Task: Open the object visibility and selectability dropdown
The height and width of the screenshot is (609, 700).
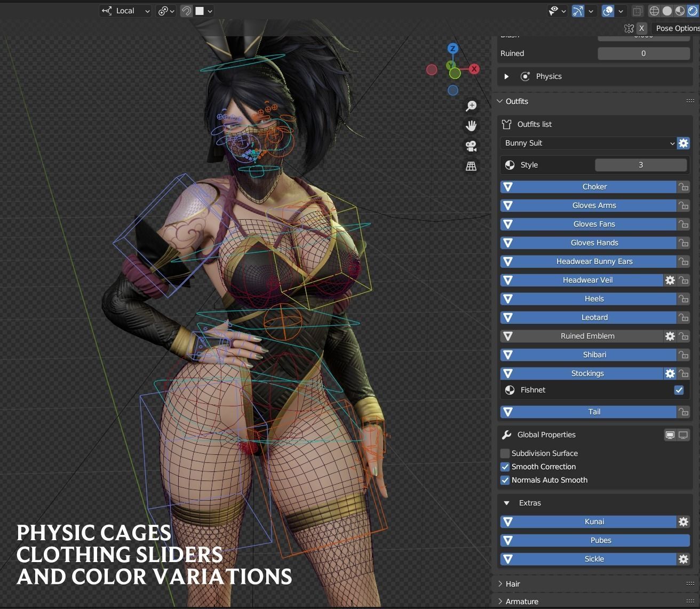Action: pyautogui.click(x=557, y=11)
